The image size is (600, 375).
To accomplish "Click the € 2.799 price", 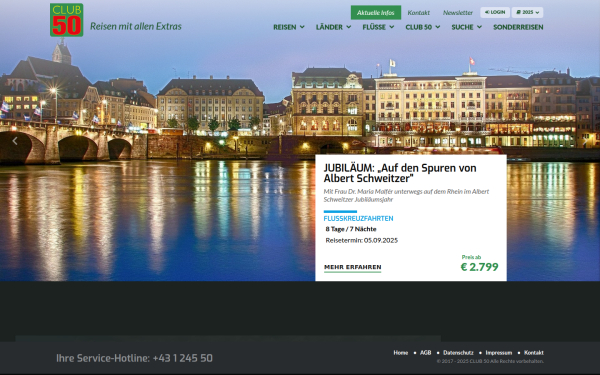I will [479, 267].
